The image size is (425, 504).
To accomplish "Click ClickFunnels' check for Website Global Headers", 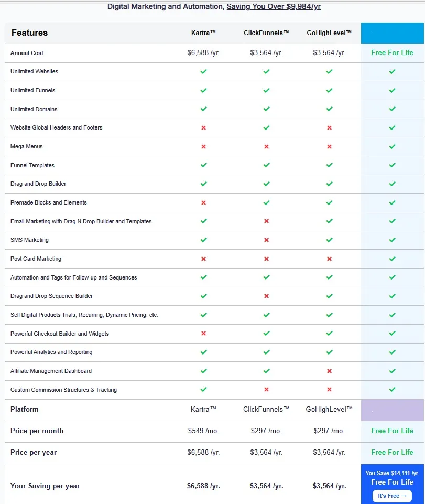I will 266,127.
